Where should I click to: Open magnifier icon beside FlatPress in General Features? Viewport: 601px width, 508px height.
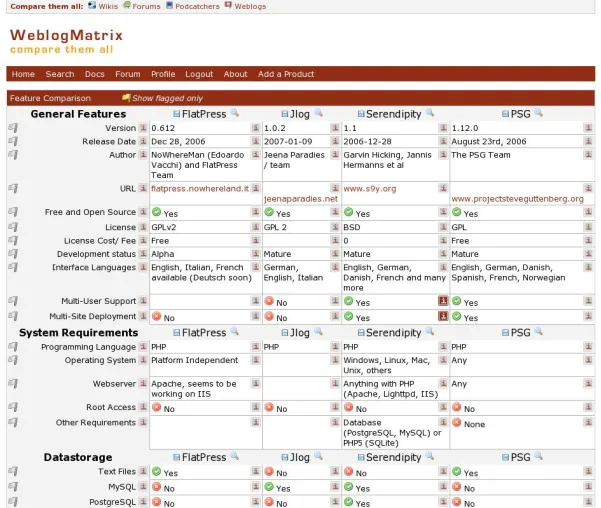pyautogui.click(x=235, y=113)
